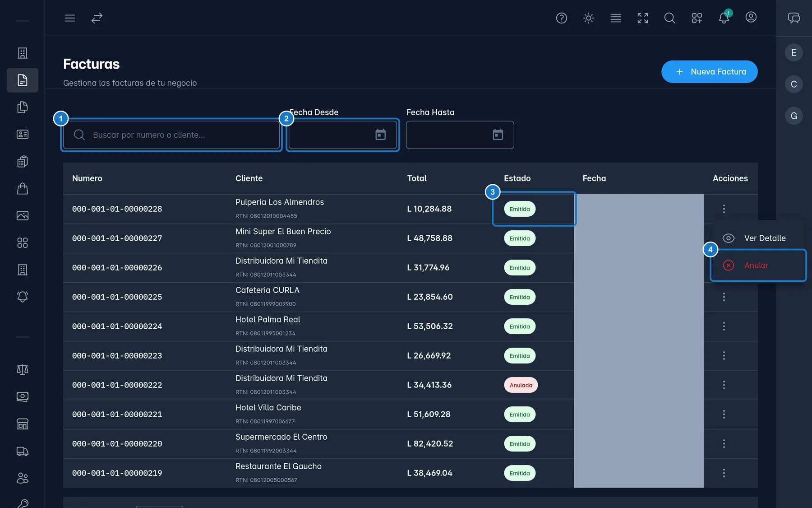This screenshot has width=812, height=508.
Task: Open actions menu for Cafeteria CURLA invoice
Action: (x=724, y=297)
